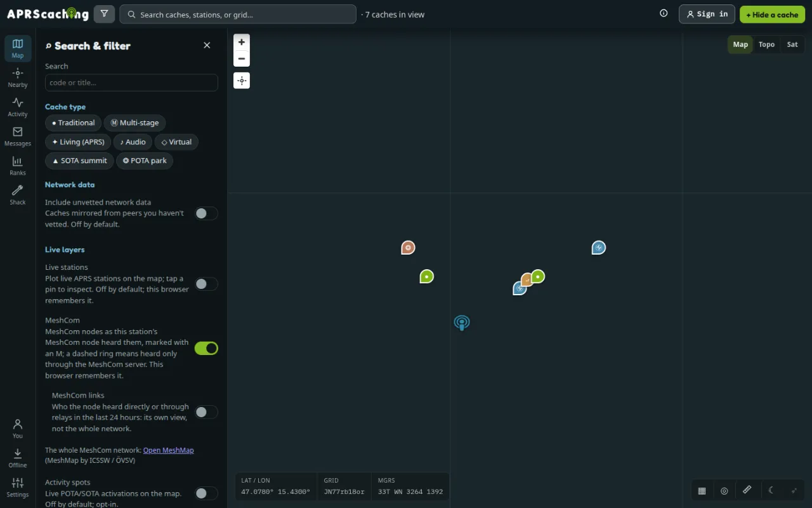
Task: Close the Search & filter panel
Action: [x=207, y=45]
